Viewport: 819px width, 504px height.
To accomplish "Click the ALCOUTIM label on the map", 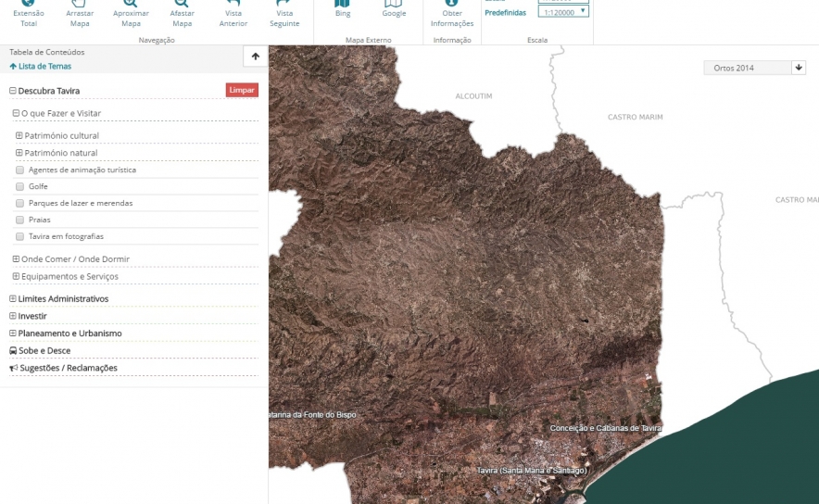I will click(473, 96).
